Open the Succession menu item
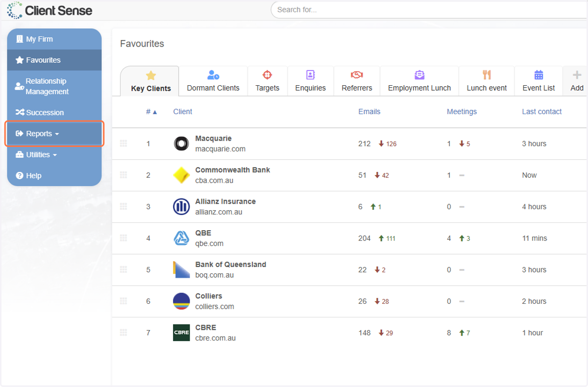This screenshot has height=387, width=588. click(54, 113)
